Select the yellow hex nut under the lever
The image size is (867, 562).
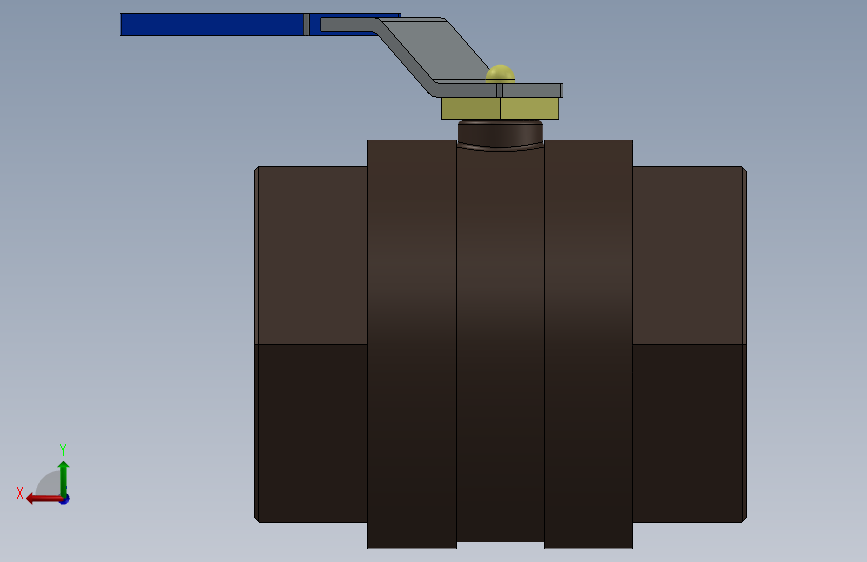click(x=500, y=108)
